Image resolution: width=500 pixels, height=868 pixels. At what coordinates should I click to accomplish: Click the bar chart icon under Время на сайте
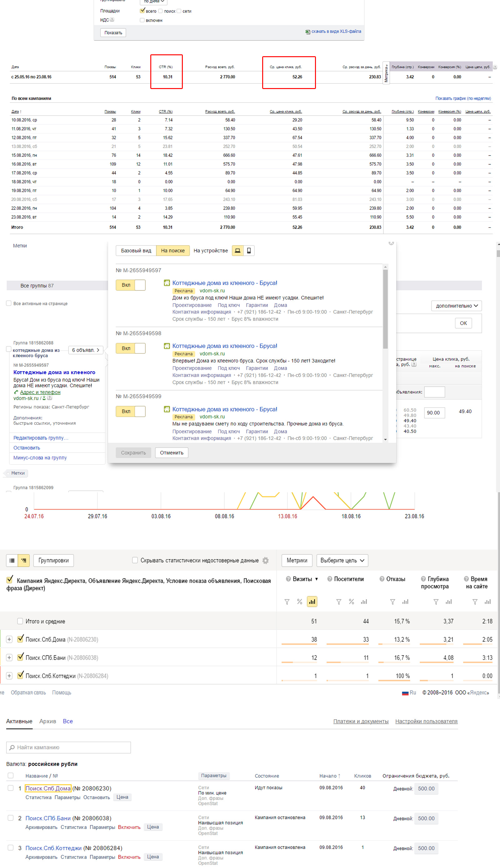point(487,602)
